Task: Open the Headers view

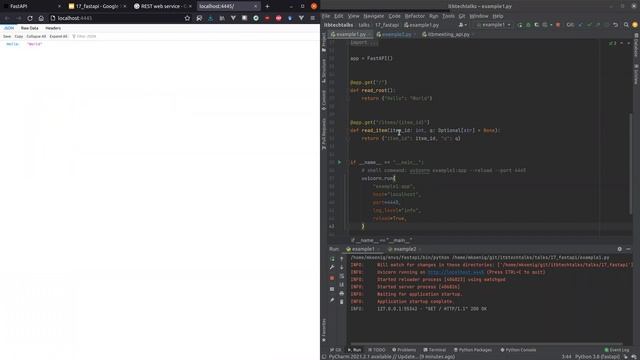Action: (53, 28)
